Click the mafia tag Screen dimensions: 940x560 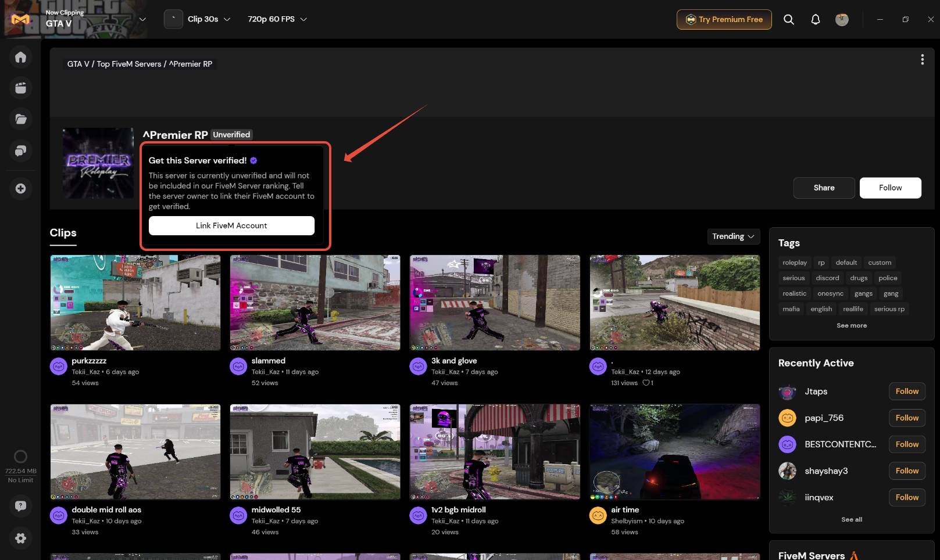point(791,309)
